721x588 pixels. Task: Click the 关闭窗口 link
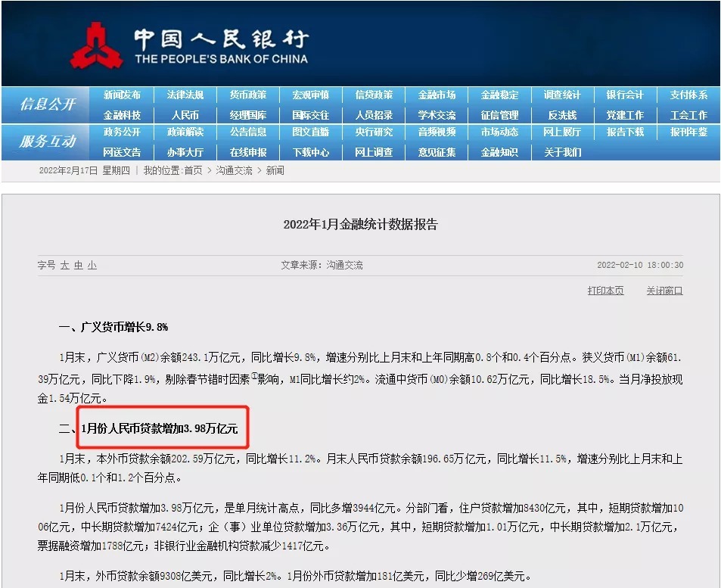click(664, 291)
